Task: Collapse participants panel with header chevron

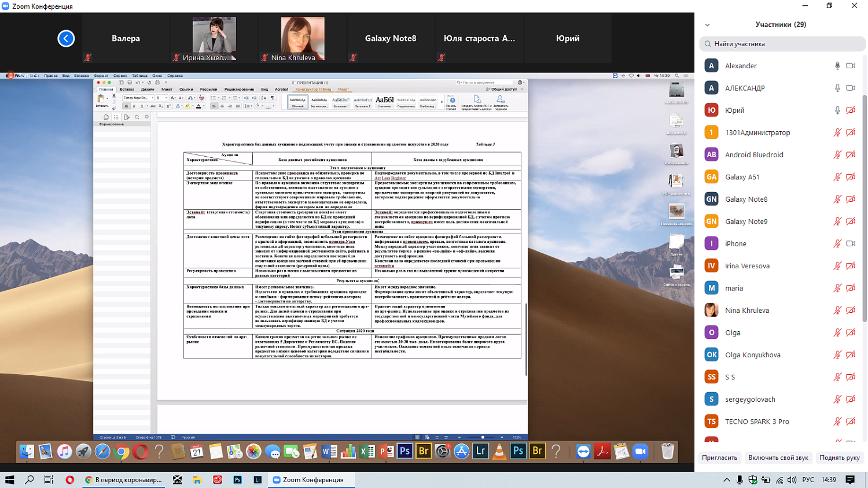Action: click(x=707, y=25)
